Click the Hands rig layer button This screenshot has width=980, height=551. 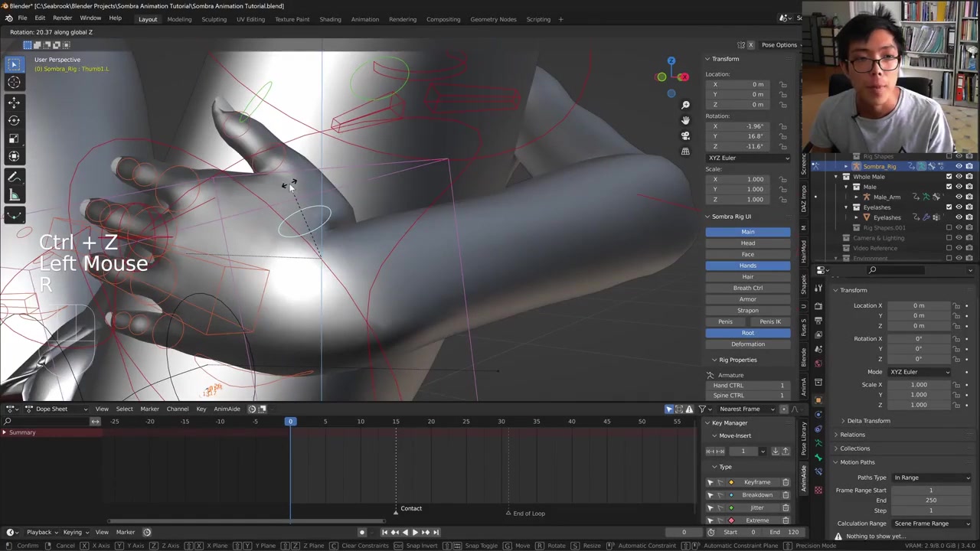tap(747, 266)
